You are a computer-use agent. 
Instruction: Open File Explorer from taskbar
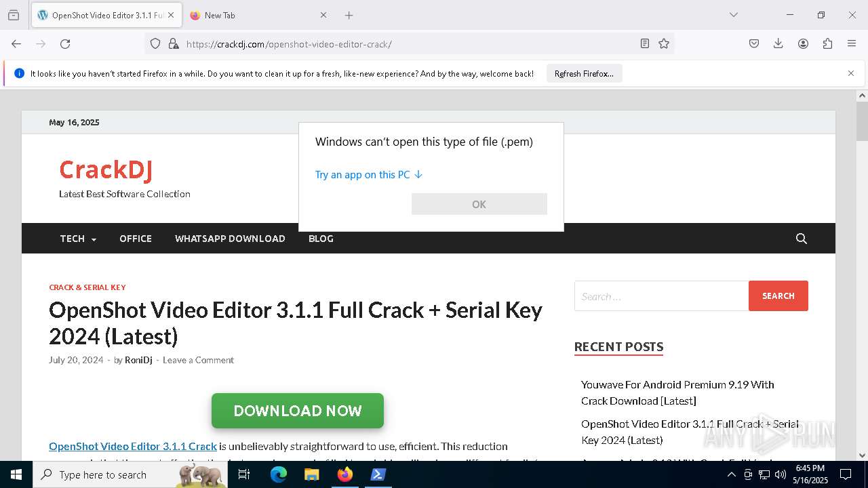pos(311,474)
